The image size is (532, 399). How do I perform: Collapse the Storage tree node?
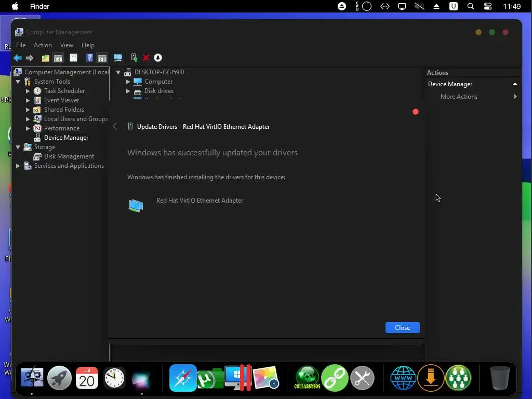[18, 147]
